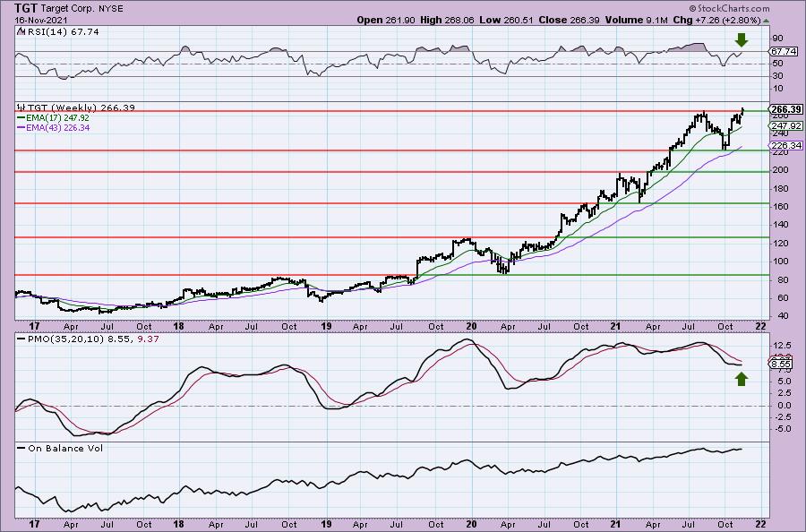
Task: Click the RSI(14) 67.74 indicator label
Action: tap(62, 31)
